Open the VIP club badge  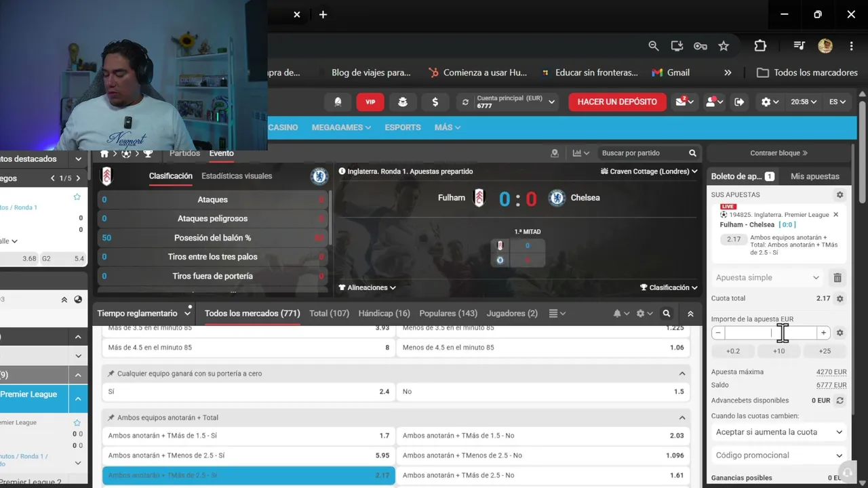pyautogui.click(x=370, y=102)
